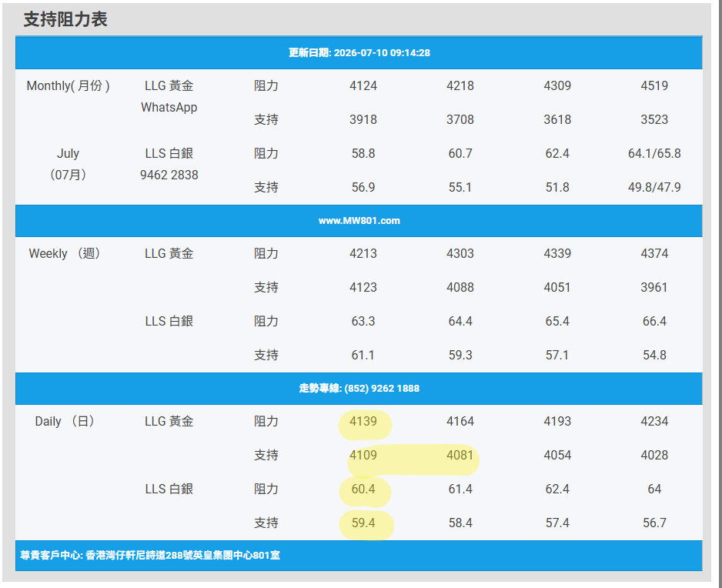Select the trend hotline (852) 9262 1888
Image resolution: width=722 pixels, height=588 pixels.
pyautogui.click(x=359, y=388)
